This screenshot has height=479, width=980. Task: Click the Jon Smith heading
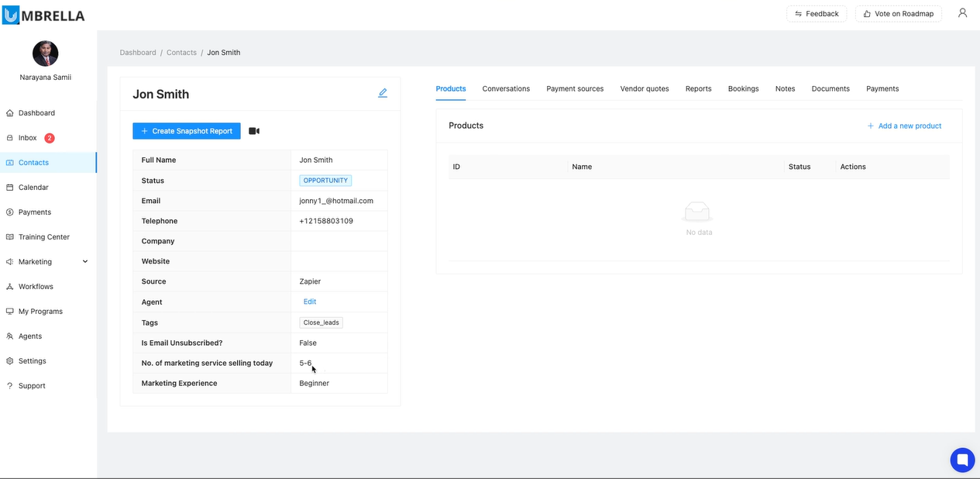[x=161, y=95]
